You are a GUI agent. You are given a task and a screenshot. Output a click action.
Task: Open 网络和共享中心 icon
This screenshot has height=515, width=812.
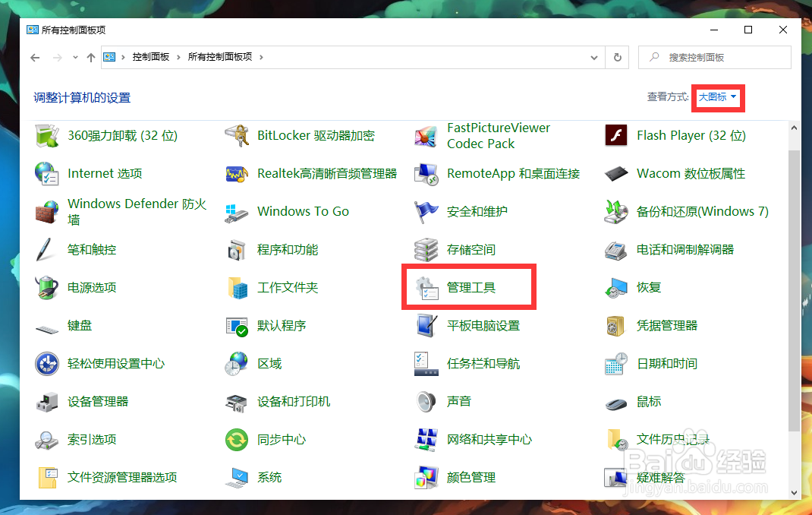(x=426, y=440)
